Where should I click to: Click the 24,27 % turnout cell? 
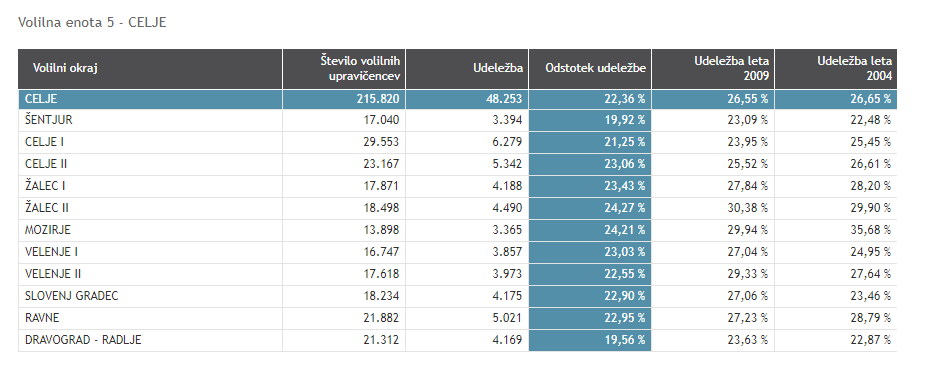click(590, 208)
